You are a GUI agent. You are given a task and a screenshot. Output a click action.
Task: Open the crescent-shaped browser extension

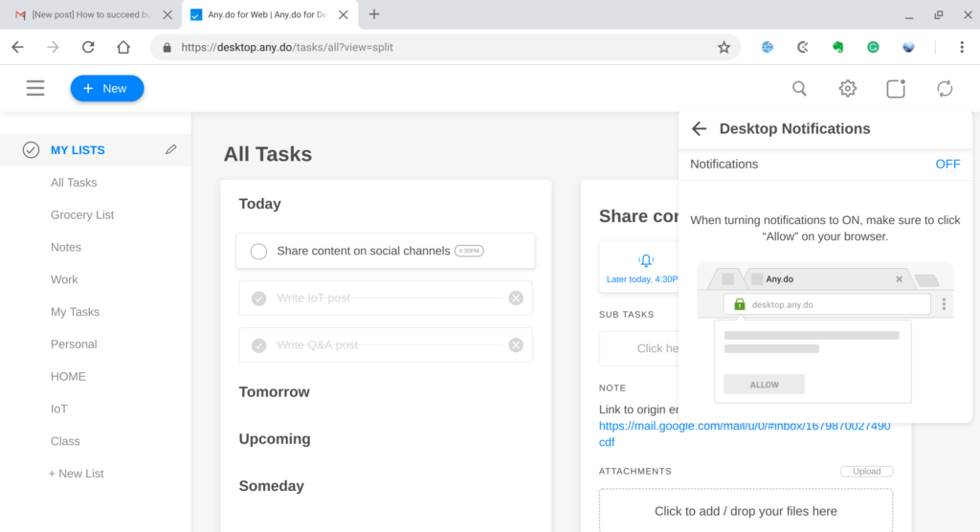[803, 47]
